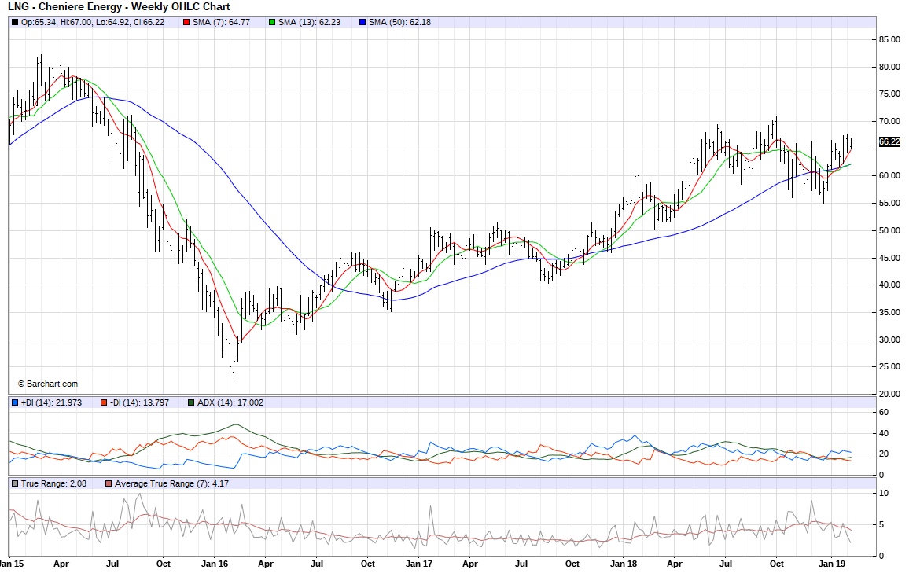
Task: Click the Jan 18 date axis label
Action: pos(624,564)
